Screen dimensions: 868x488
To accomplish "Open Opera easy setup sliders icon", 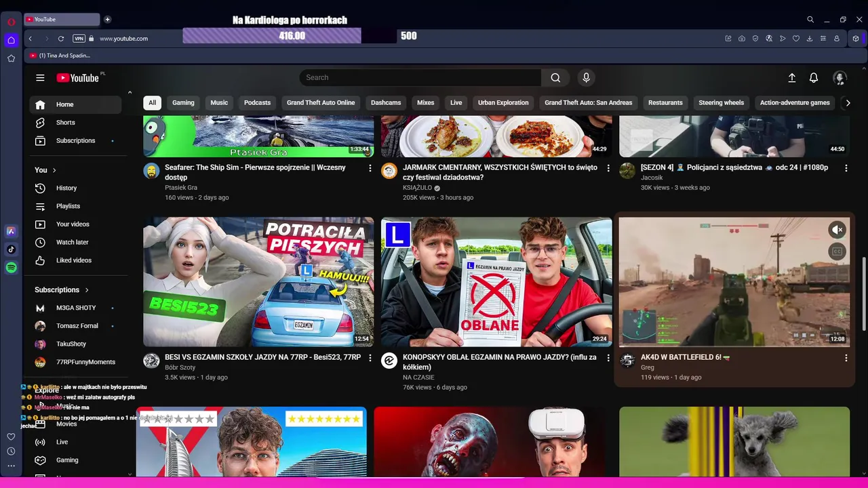I will pyautogui.click(x=823, y=39).
